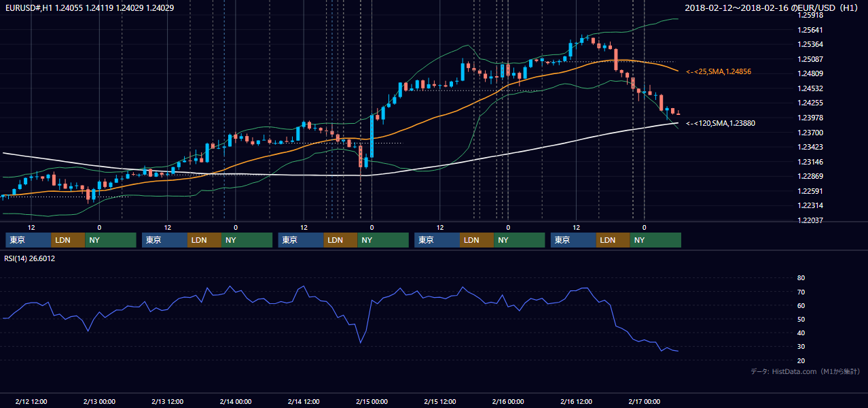Click RSI scale value 80

click(x=801, y=278)
